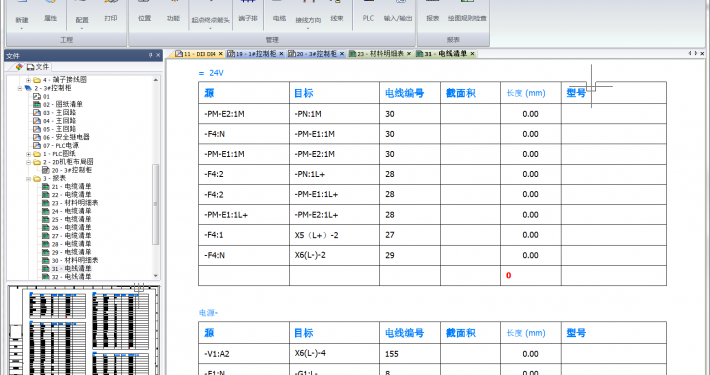Click the 线束 ribbon button
The height and width of the screenshot is (375, 710).
pos(337,11)
